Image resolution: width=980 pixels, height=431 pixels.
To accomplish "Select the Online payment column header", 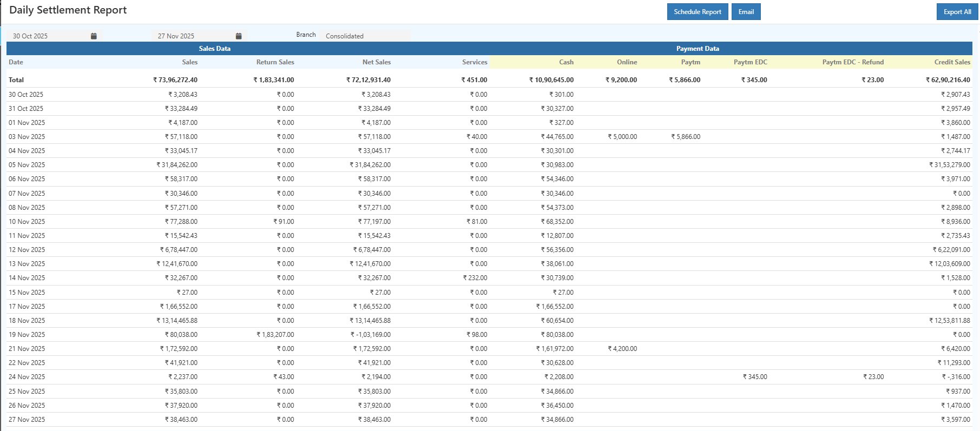I will click(627, 62).
